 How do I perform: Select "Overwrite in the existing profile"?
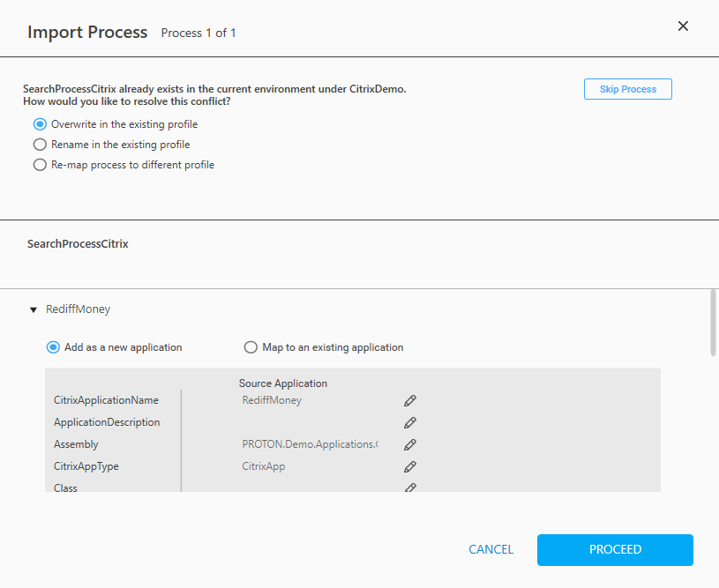coord(40,124)
